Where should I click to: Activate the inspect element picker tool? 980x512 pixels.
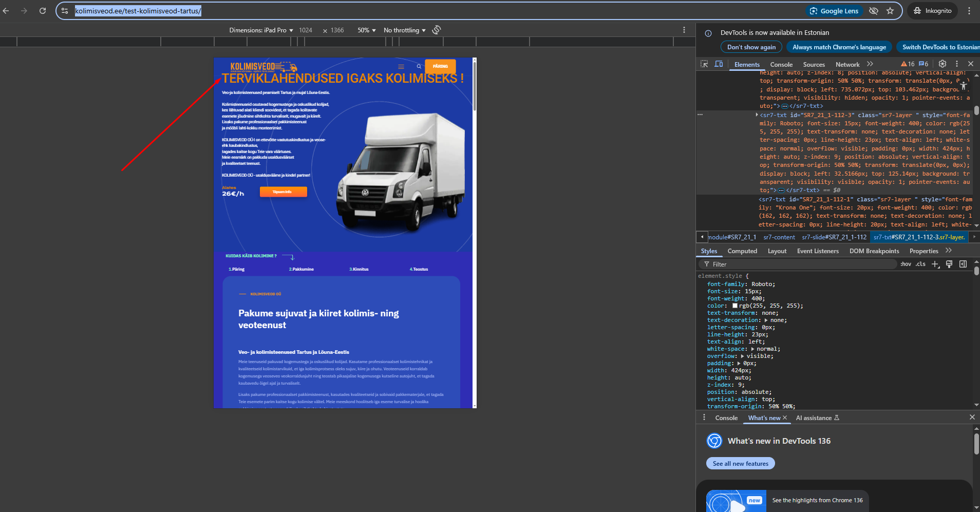click(704, 64)
